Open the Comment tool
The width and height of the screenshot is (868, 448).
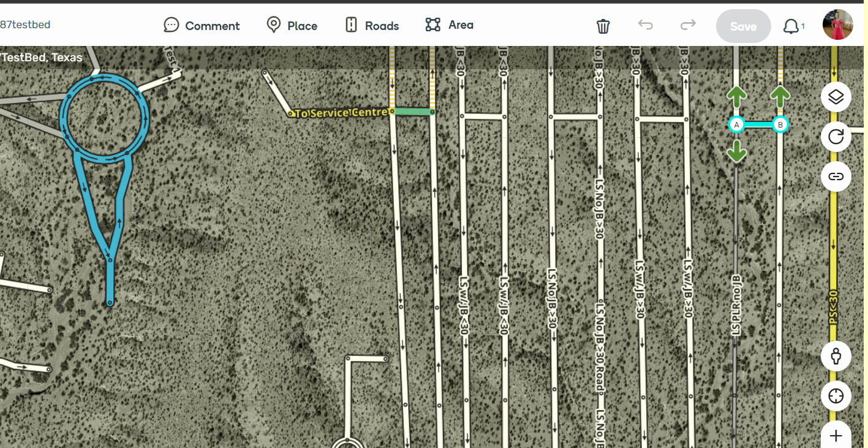[202, 25]
